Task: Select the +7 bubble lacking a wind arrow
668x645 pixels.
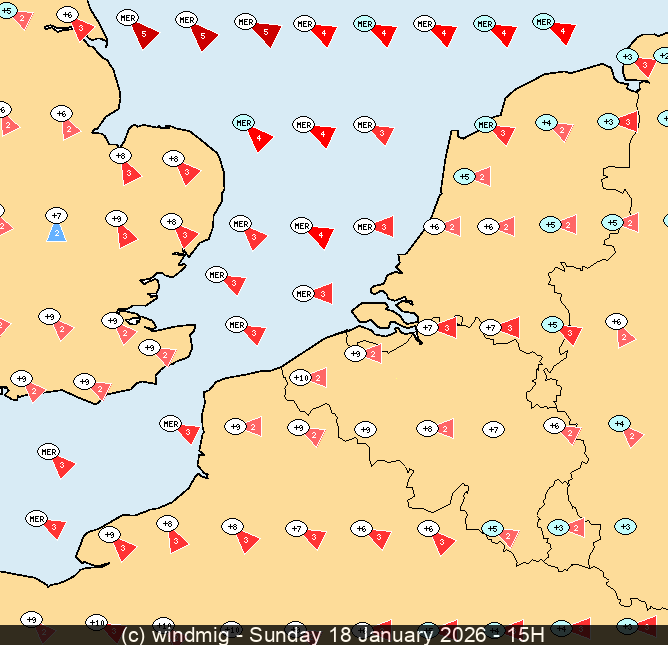Action: tap(492, 430)
